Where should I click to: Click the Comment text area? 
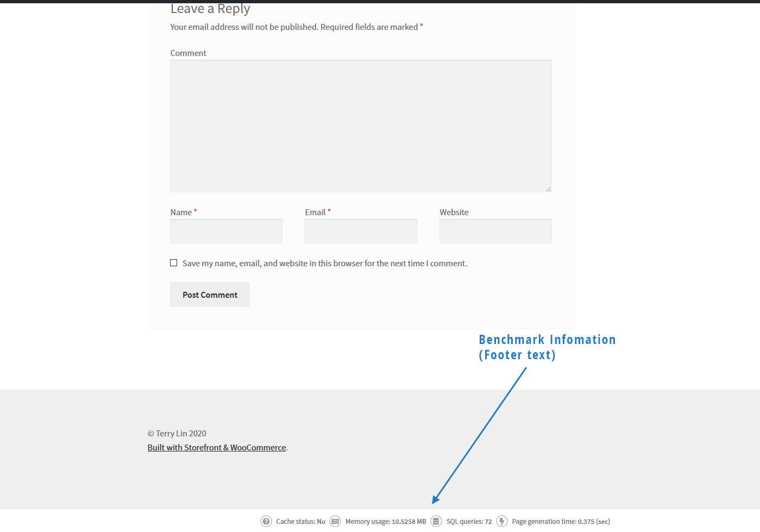[x=361, y=126]
